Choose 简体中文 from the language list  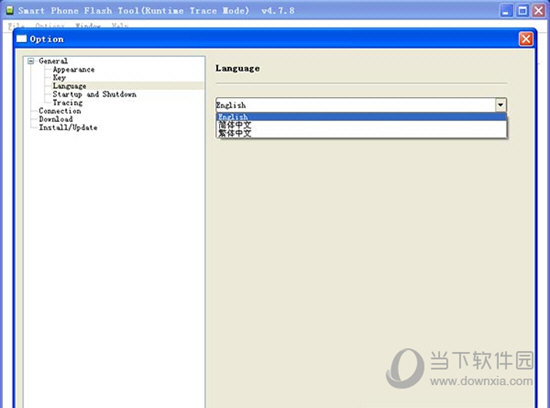tap(362, 125)
